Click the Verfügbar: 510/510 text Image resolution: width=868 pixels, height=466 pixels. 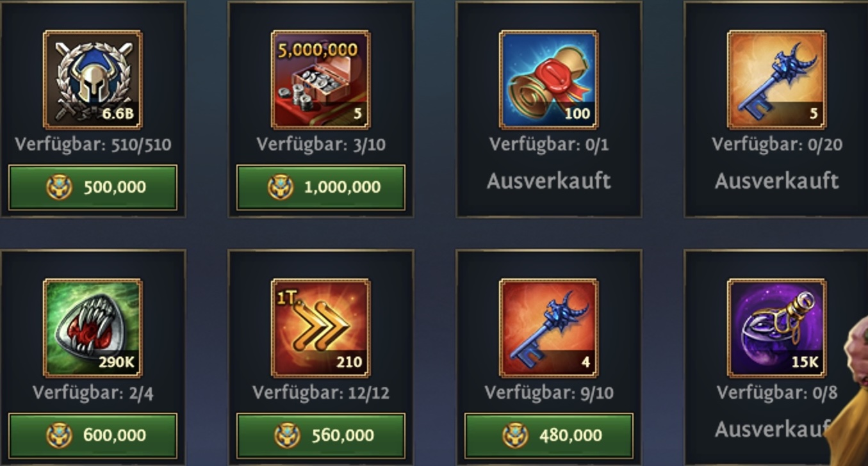point(93,144)
